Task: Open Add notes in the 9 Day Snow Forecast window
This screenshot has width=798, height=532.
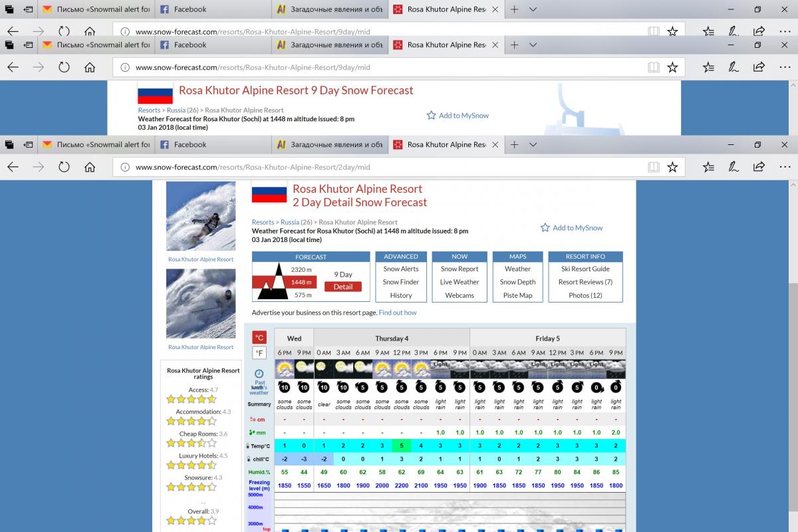Action: pyautogui.click(x=733, y=67)
